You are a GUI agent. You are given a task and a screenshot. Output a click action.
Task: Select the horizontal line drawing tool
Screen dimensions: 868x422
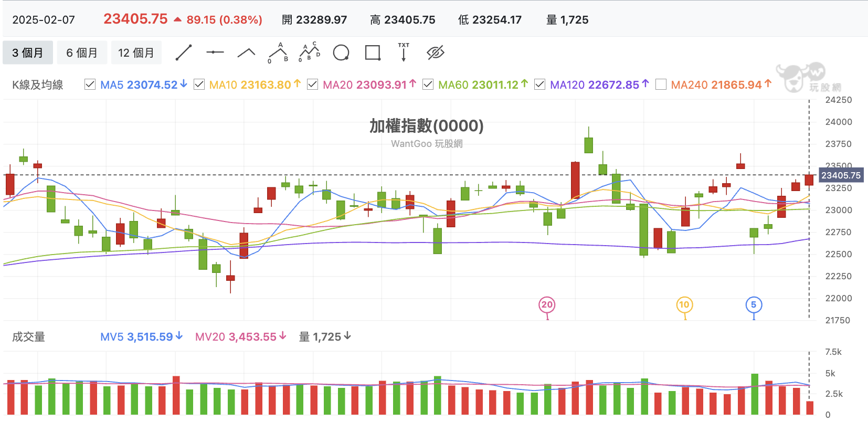pos(215,52)
